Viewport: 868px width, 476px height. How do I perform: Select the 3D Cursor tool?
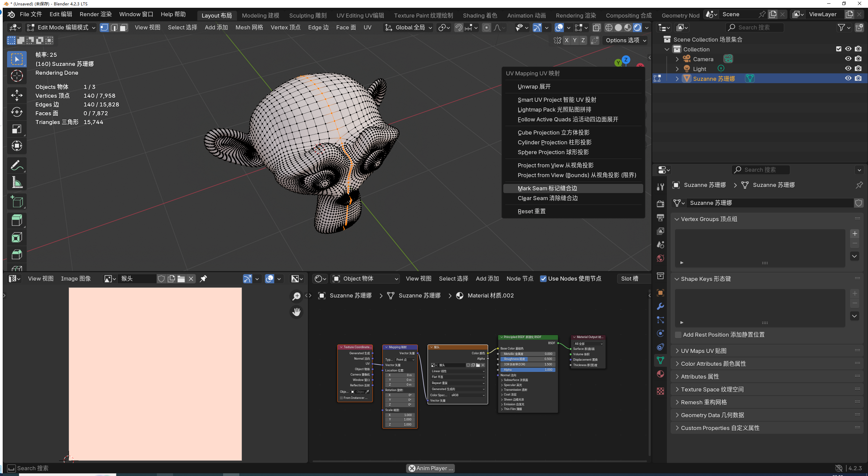coord(17,76)
